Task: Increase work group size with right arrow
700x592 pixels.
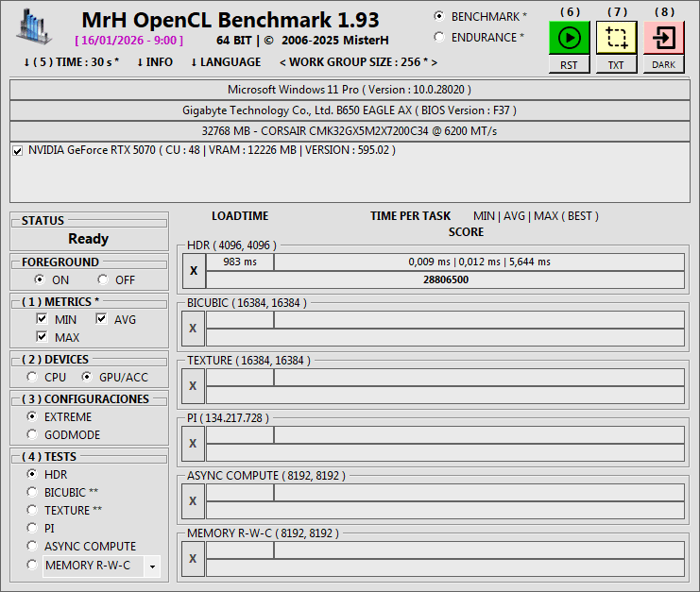Action: tap(434, 62)
